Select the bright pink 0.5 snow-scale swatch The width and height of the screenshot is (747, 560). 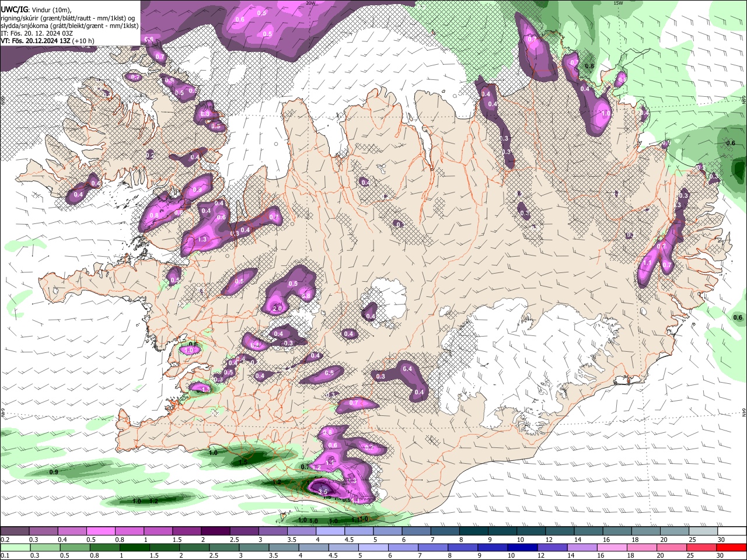pos(102,531)
